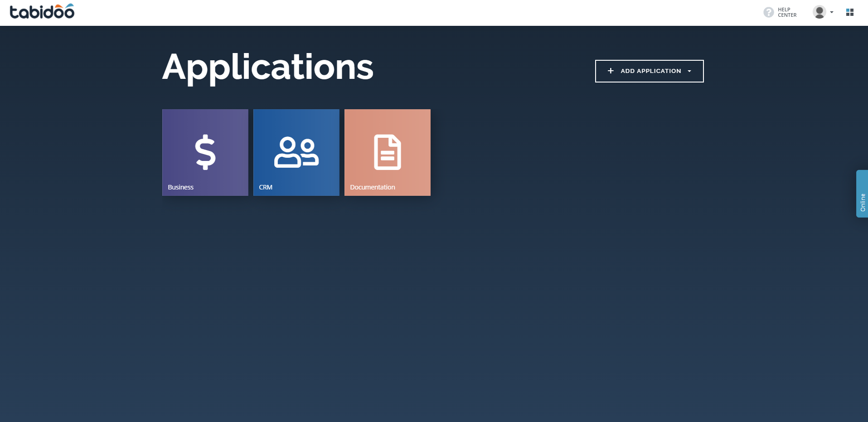Select the Documentation label text
The width and height of the screenshot is (868, 422).
(x=373, y=187)
